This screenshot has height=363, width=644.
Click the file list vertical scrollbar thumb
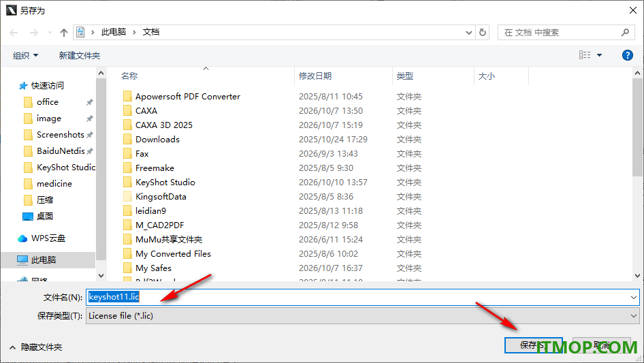637,127
